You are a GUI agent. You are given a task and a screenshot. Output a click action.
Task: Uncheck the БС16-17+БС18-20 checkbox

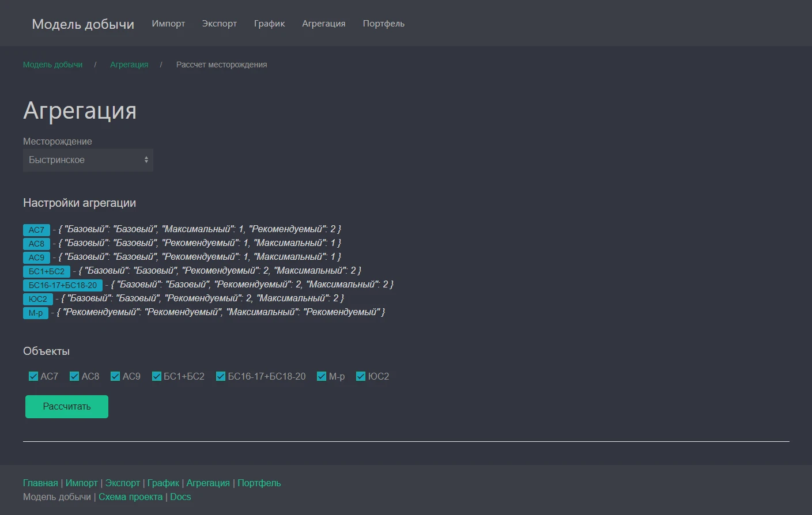(x=220, y=376)
